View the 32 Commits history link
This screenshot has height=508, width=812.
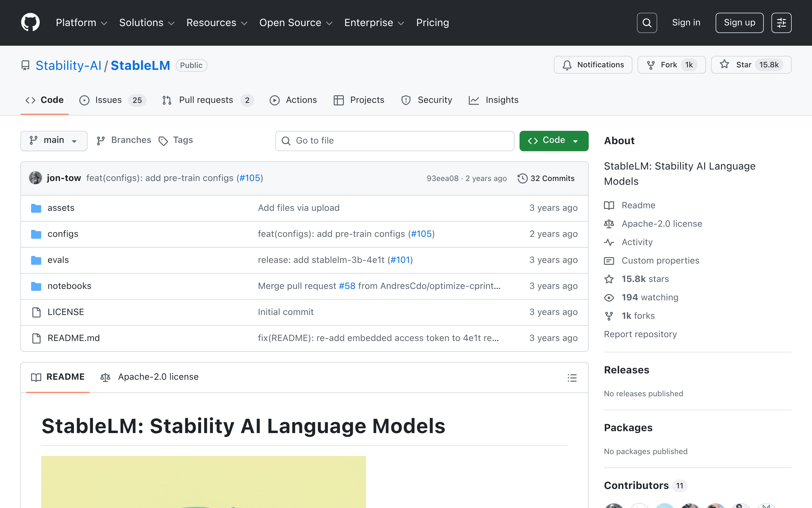click(x=546, y=178)
